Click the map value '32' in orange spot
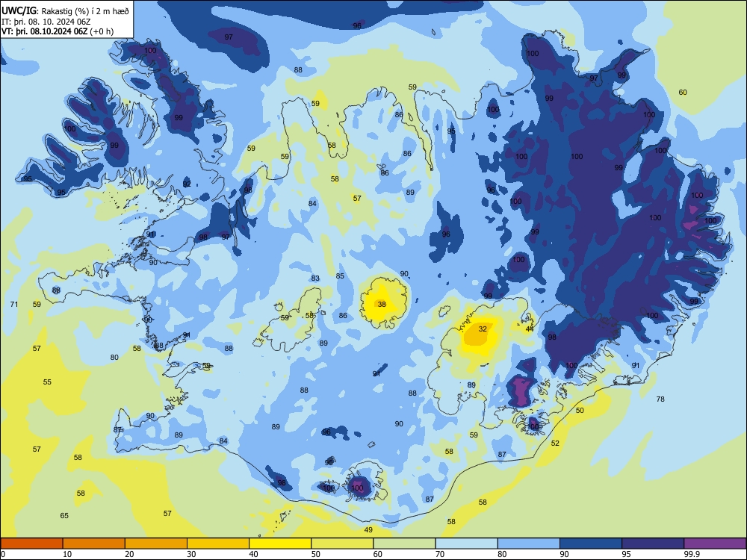 483,329
